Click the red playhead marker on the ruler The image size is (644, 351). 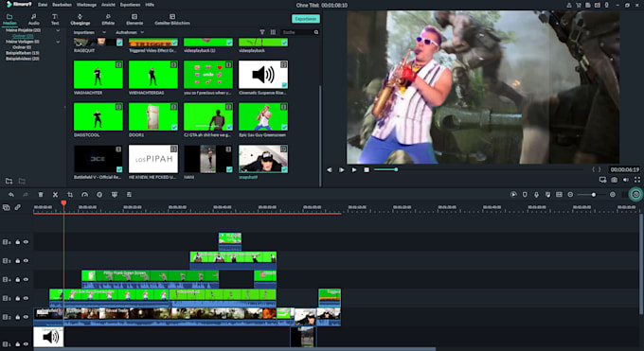(x=63, y=203)
